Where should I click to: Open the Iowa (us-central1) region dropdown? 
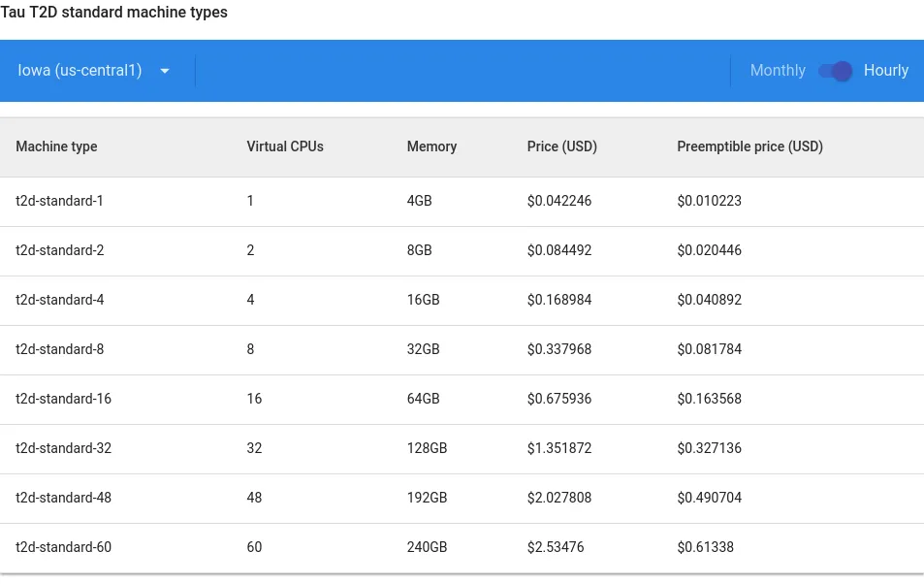pyautogui.click(x=80, y=71)
